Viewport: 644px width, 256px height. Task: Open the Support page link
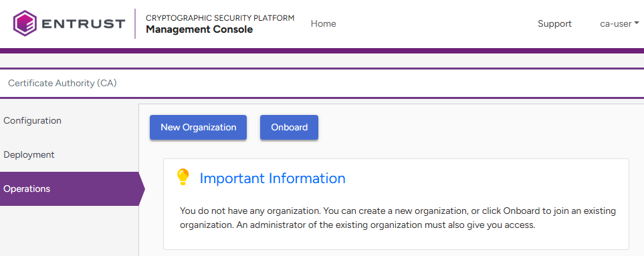[x=554, y=24]
